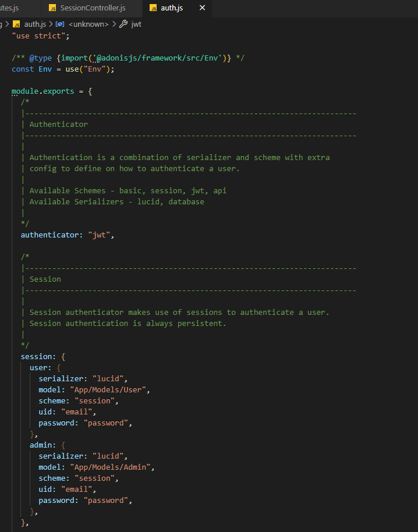The image size is (418, 532).
Task: Click the wrench icon beside jwt breadcrumb
Action: coord(123,24)
